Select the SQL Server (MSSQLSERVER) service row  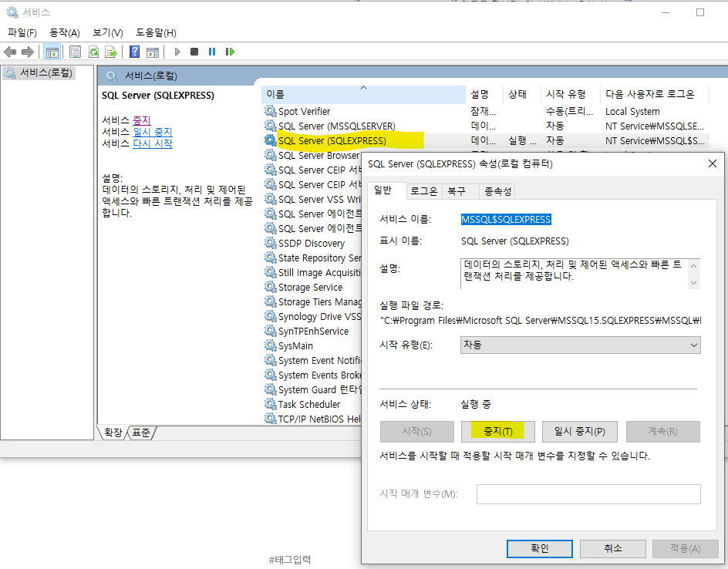point(485,126)
